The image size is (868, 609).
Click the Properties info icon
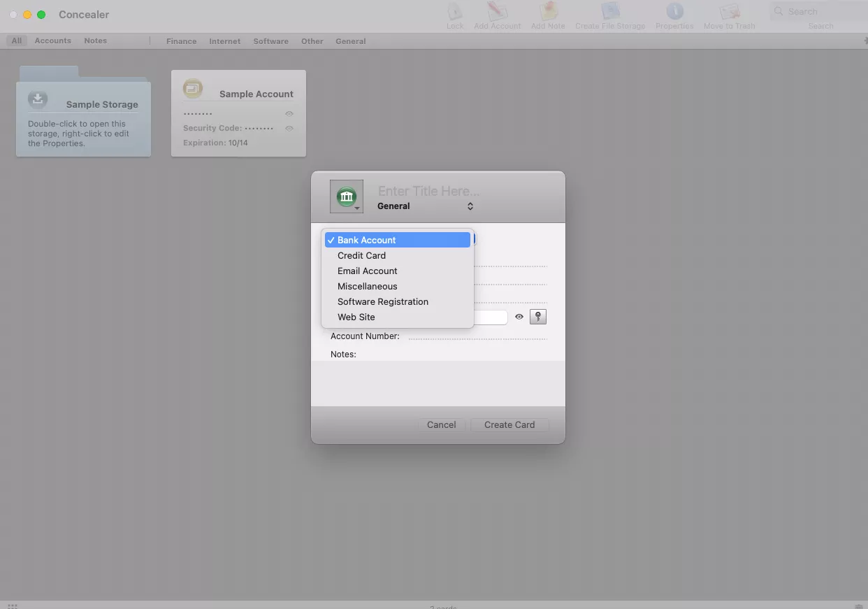click(674, 13)
